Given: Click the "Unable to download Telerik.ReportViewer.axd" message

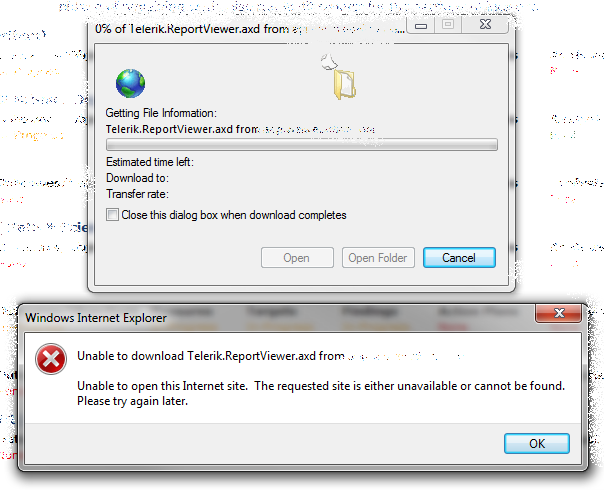Looking at the screenshot, I should [211, 356].
